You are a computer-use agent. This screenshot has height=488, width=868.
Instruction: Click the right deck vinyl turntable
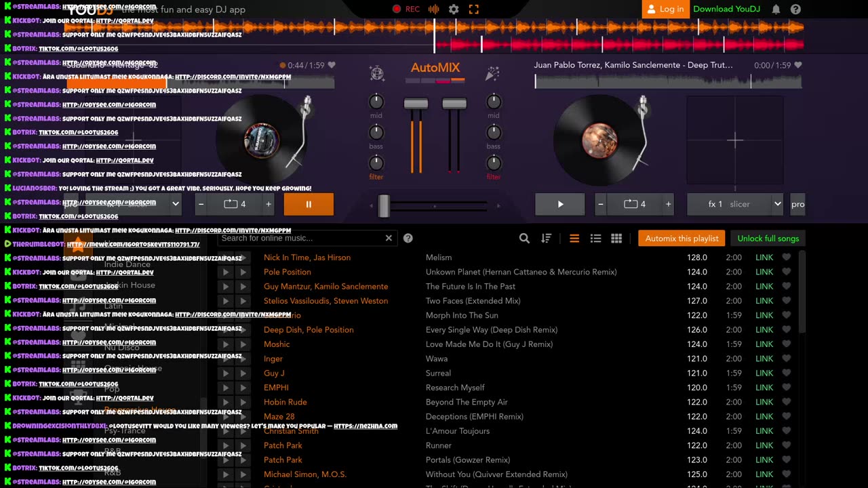coord(599,140)
